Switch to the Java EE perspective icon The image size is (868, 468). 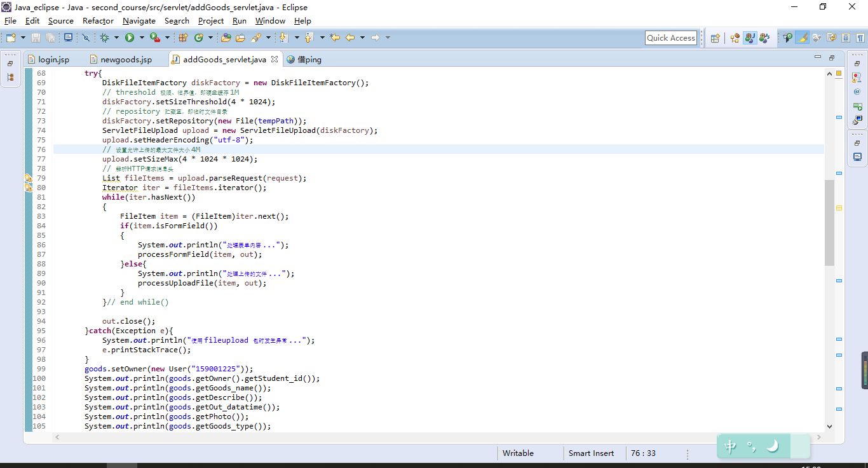(735, 38)
